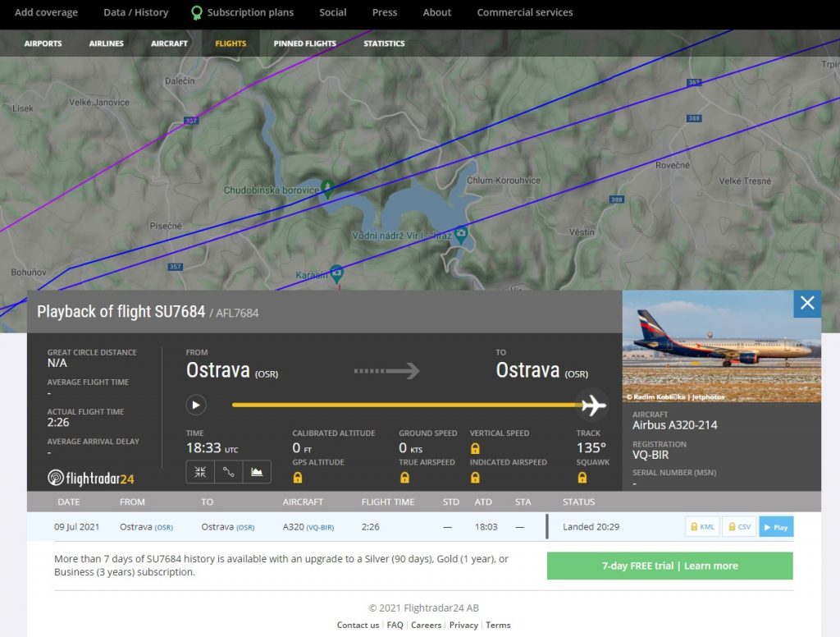This screenshot has width=840, height=637.
Task: Click the 18:33 UTC time value
Action: pyautogui.click(x=212, y=447)
